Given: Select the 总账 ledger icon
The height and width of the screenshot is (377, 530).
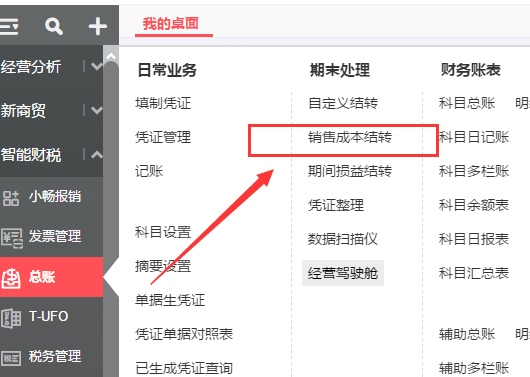Looking at the screenshot, I should point(11,278).
